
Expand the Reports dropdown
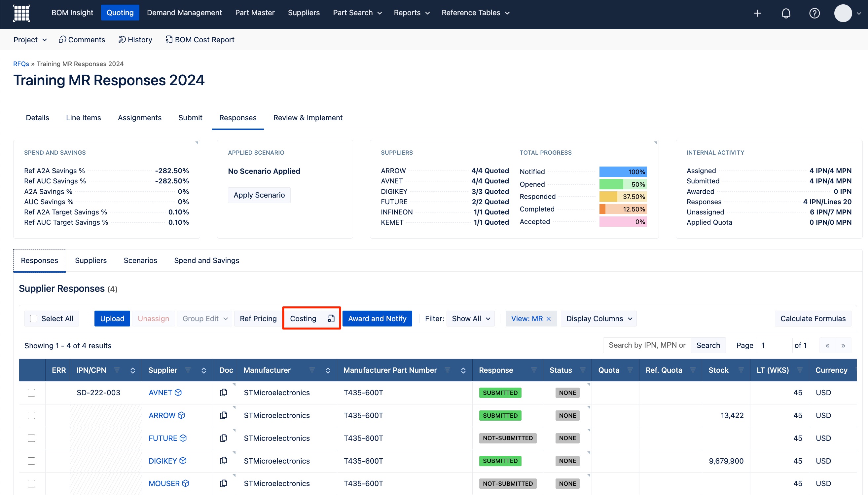tap(412, 13)
